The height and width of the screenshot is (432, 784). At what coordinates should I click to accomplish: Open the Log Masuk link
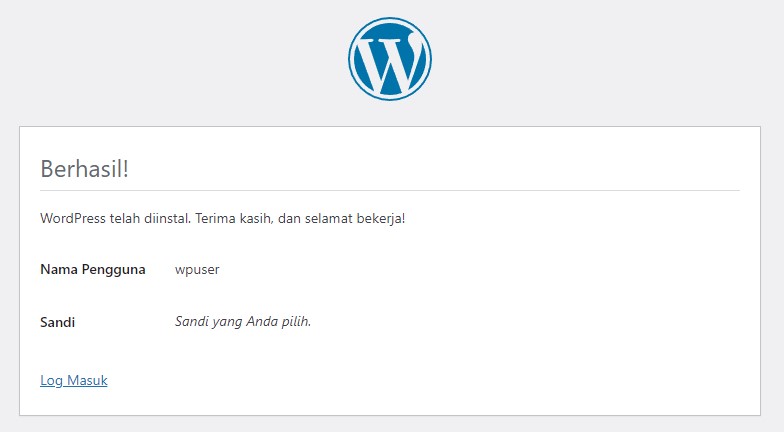pyautogui.click(x=74, y=380)
